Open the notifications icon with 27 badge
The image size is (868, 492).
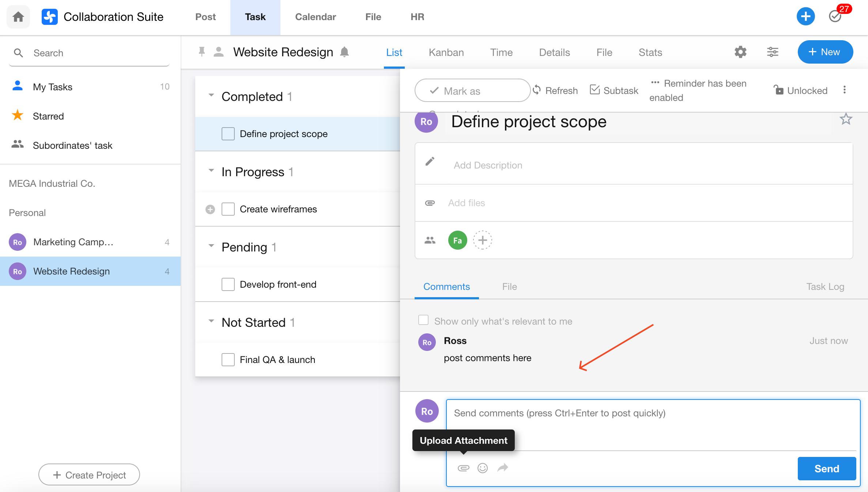tap(835, 16)
